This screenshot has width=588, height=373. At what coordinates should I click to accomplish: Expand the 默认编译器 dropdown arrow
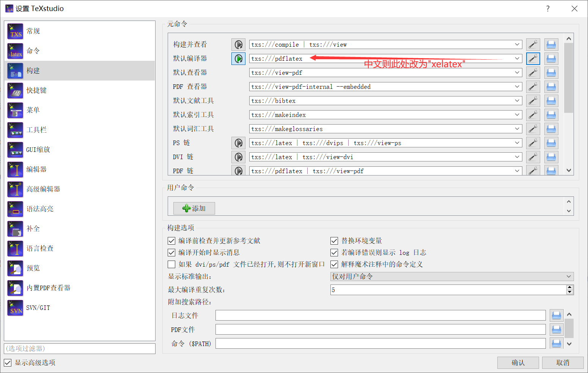click(x=517, y=58)
